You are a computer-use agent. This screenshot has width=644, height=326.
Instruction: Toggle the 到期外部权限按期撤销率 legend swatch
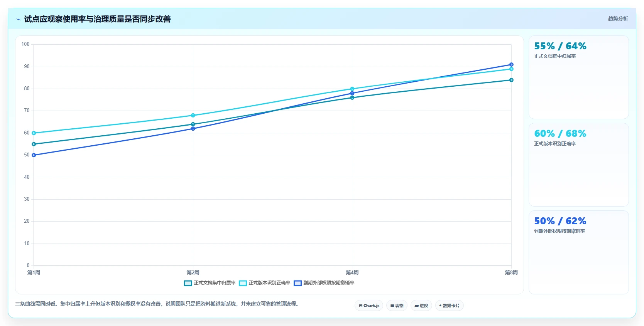pos(297,283)
